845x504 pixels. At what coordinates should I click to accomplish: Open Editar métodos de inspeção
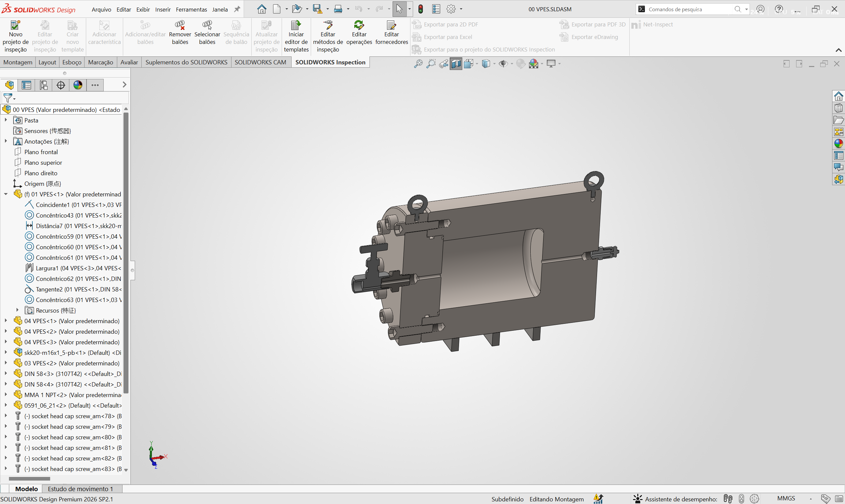pyautogui.click(x=328, y=36)
